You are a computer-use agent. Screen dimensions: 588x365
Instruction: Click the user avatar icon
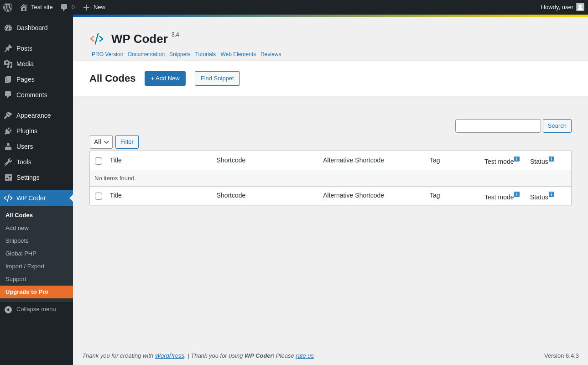click(x=580, y=7)
